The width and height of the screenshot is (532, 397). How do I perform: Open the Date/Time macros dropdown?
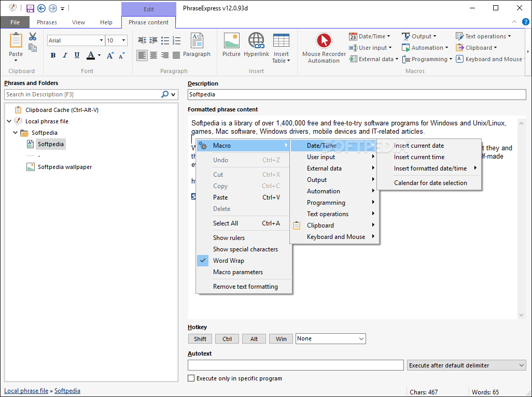click(x=370, y=36)
